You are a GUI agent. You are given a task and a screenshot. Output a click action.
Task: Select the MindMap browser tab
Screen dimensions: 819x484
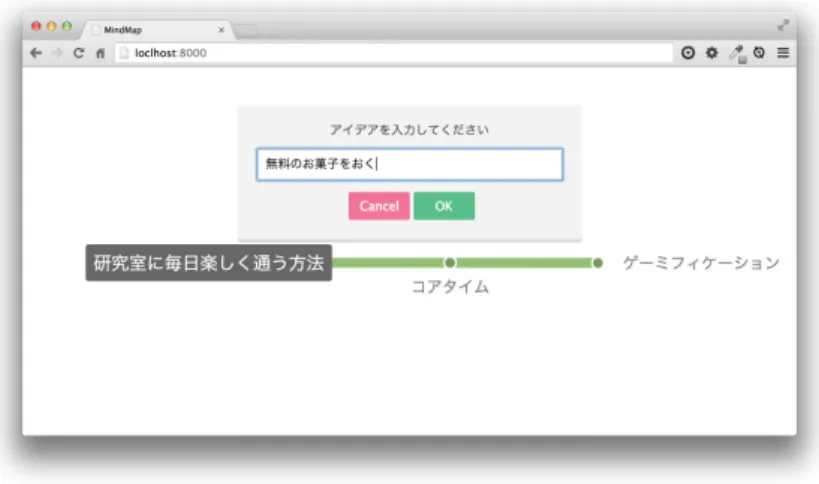coord(157,30)
